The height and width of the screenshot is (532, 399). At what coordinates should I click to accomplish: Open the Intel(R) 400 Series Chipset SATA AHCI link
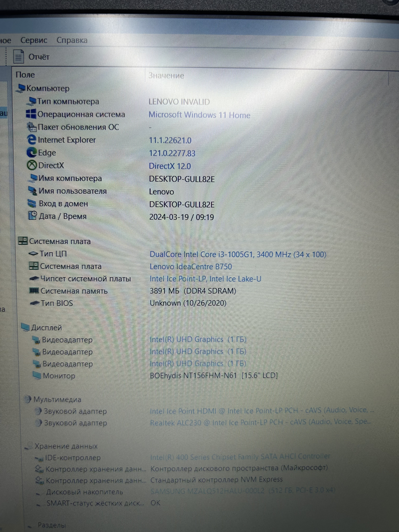(240, 457)
